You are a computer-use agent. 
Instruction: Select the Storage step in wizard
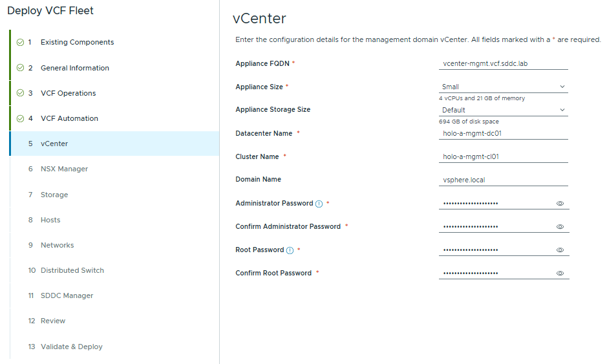pos(54,195)
